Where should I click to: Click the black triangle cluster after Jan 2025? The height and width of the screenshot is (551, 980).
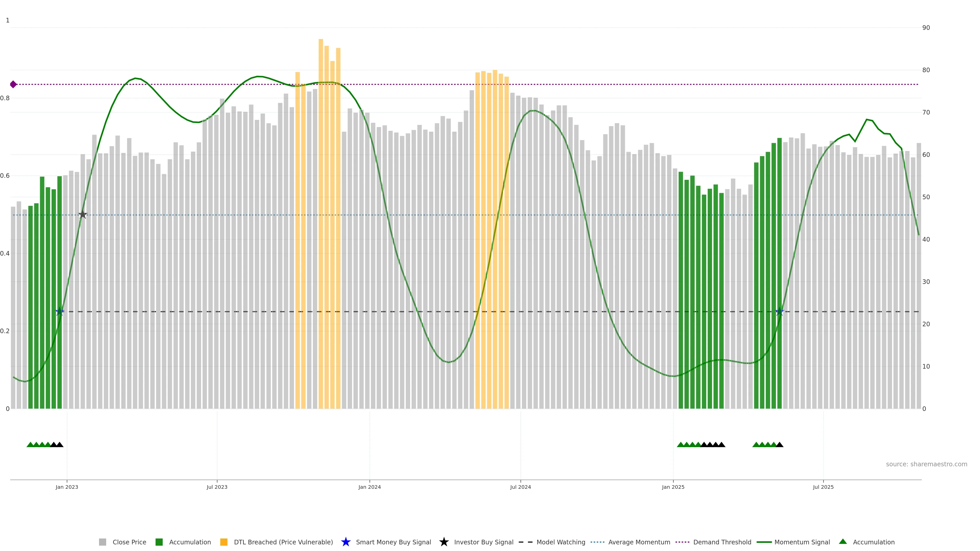tap(713, 445)
